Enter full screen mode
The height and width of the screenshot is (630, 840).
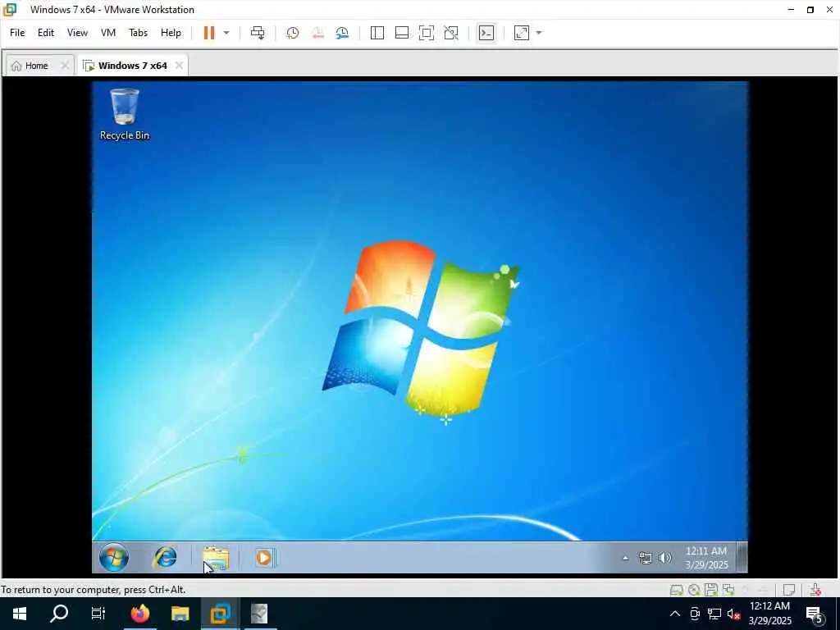[x=427, y=33]
